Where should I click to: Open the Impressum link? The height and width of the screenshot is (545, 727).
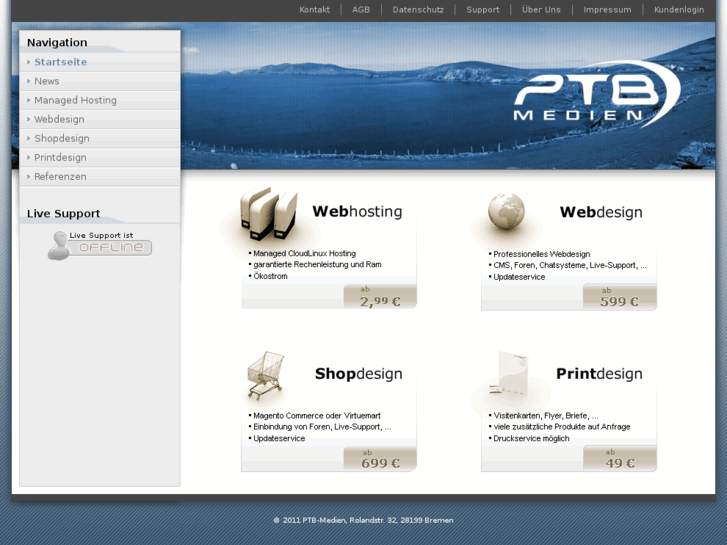pos(607,10)
